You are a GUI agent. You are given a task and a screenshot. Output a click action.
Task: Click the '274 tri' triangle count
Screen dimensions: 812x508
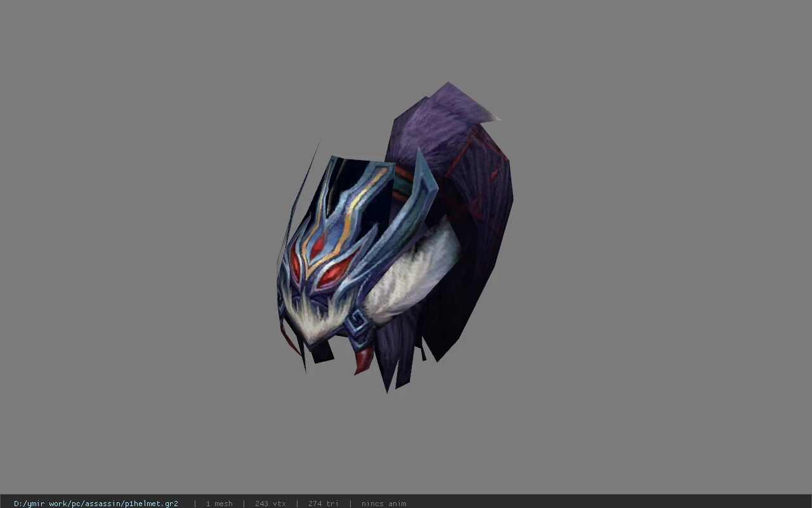(x=324, y=504)
